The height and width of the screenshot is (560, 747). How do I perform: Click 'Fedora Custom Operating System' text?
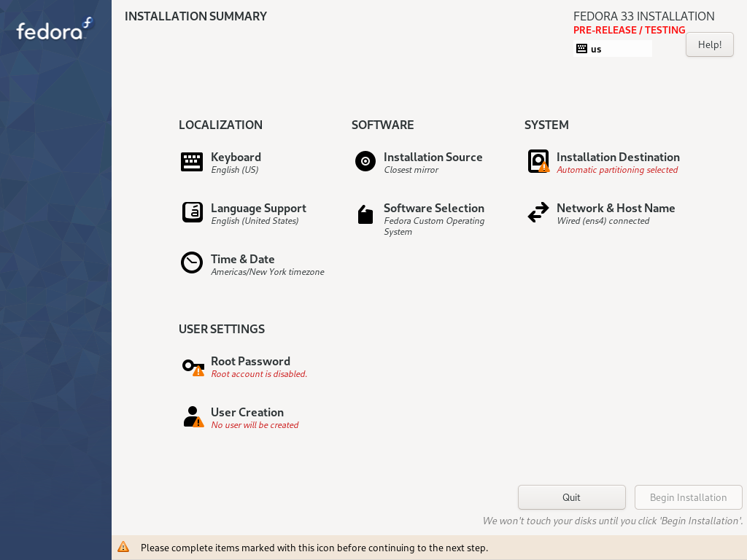tap(434, 226)
